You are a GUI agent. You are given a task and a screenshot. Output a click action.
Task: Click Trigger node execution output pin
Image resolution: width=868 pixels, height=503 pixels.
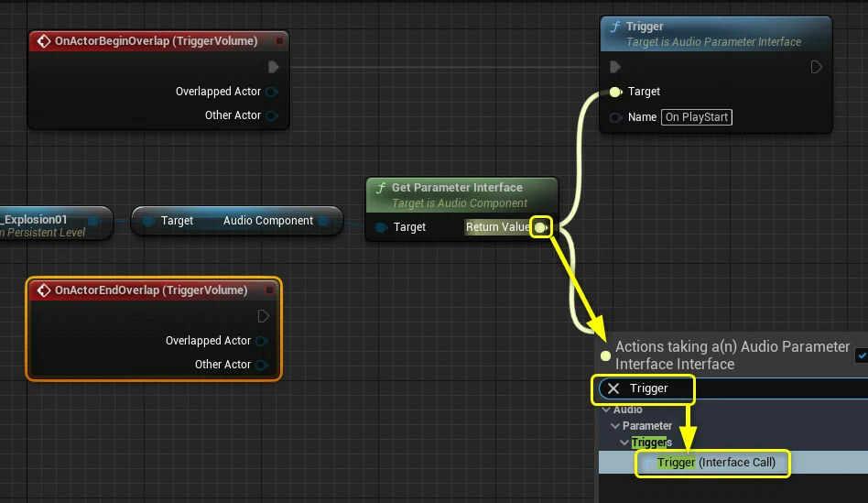pyautogui.click(x=816, y=67)
